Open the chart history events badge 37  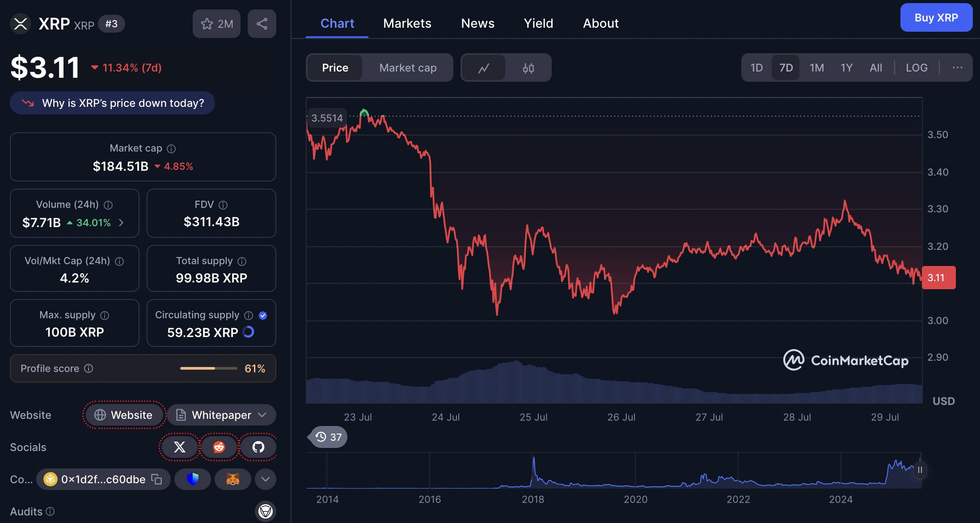328,437
